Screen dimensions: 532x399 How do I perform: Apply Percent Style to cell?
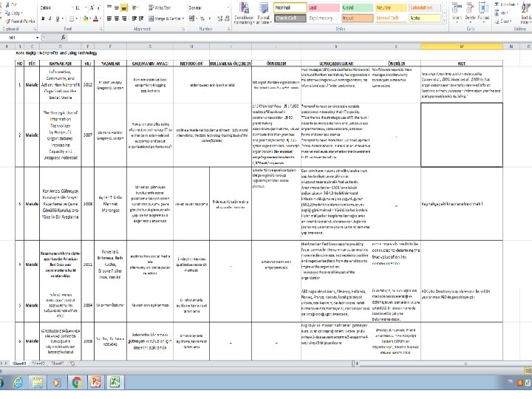coord(202,18)
